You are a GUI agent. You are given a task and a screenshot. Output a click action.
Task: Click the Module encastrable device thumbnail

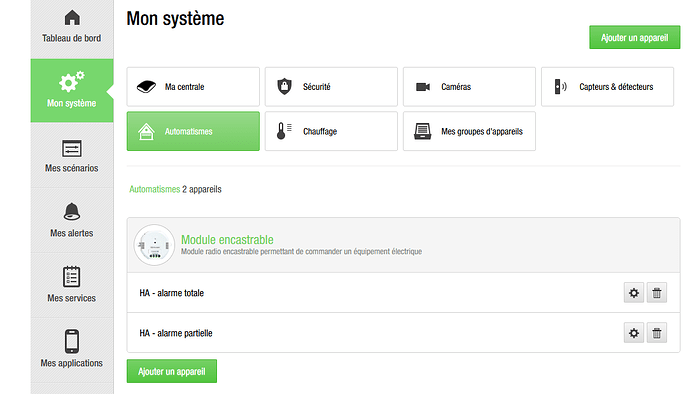click(154, 245)
